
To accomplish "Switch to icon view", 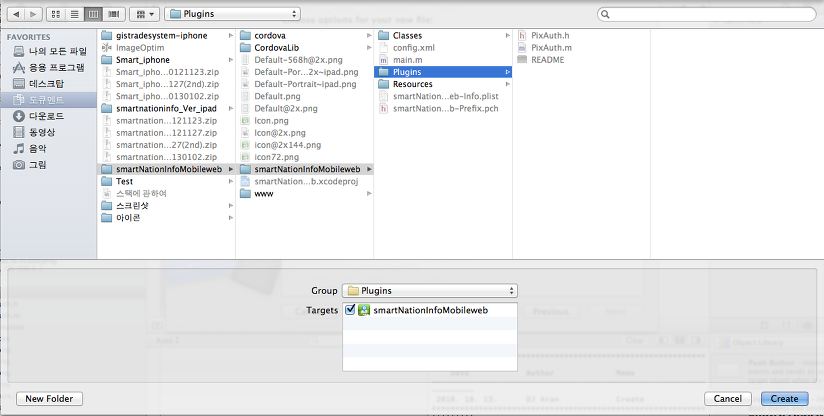I will click(56, 14).
